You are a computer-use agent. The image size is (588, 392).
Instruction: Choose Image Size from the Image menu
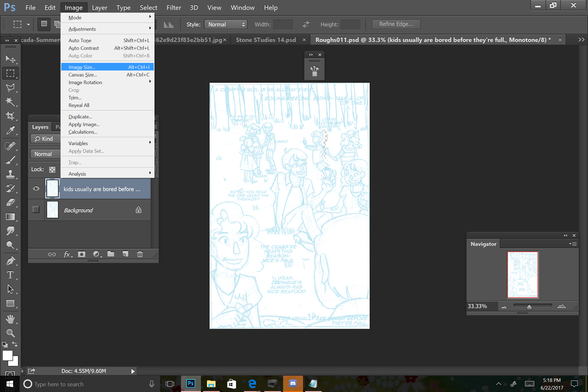pos(108,67)
